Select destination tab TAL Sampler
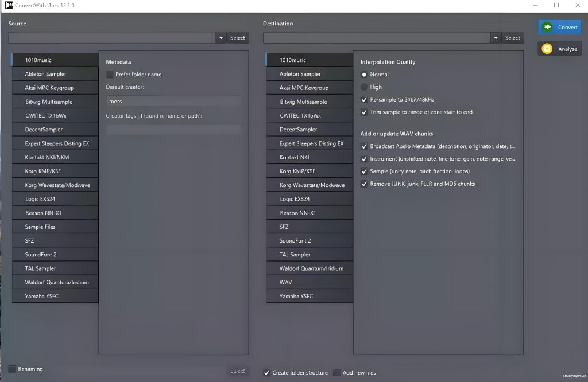The height and width of the screenshot is (382, 588). click(310, 254)
